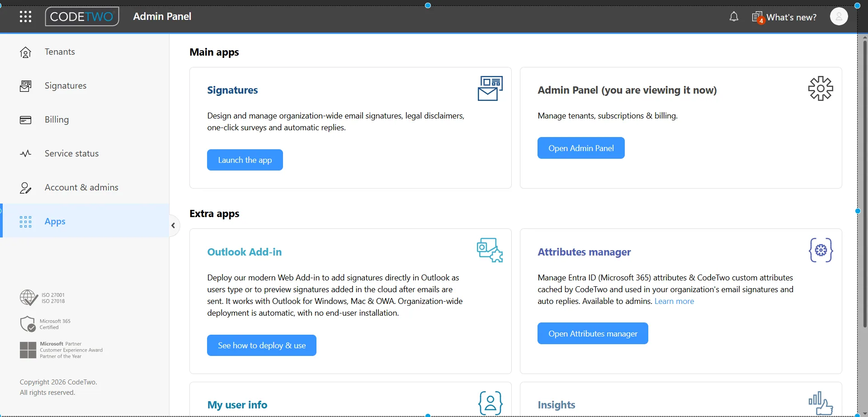Open the My user info title
868x417 pixels.
(237, 405)
